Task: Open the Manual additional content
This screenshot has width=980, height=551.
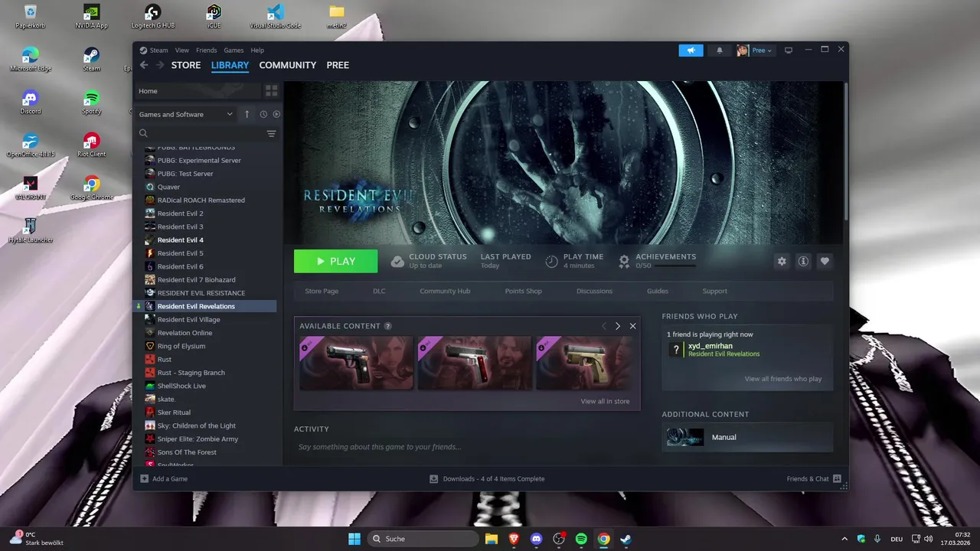Action: 747,437
